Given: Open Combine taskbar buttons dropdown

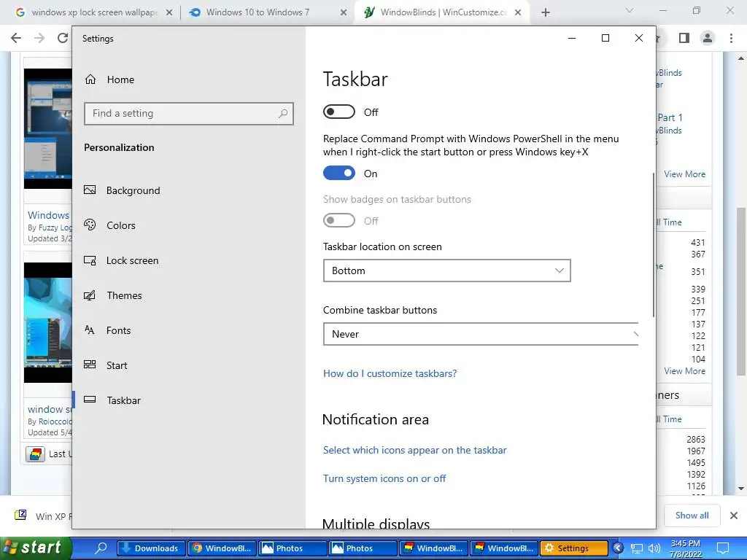Looking at the screenshot, I should (481, 334).
